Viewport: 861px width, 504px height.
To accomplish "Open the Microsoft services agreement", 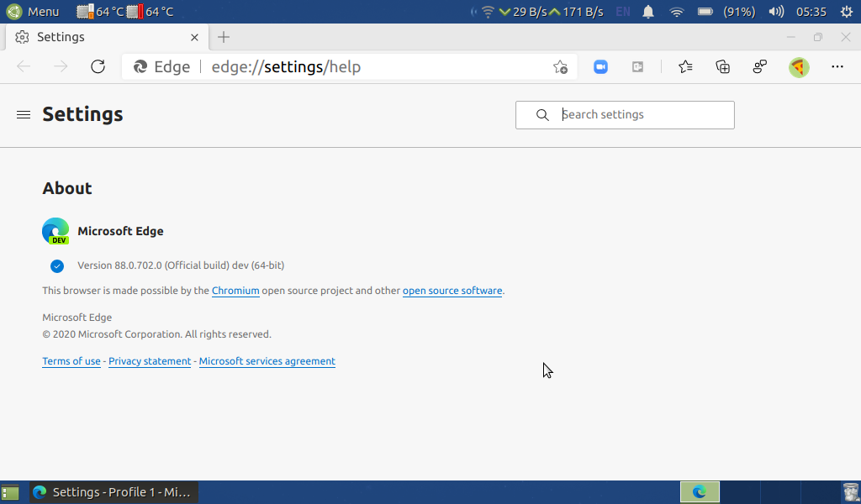I will click(267, 361).
